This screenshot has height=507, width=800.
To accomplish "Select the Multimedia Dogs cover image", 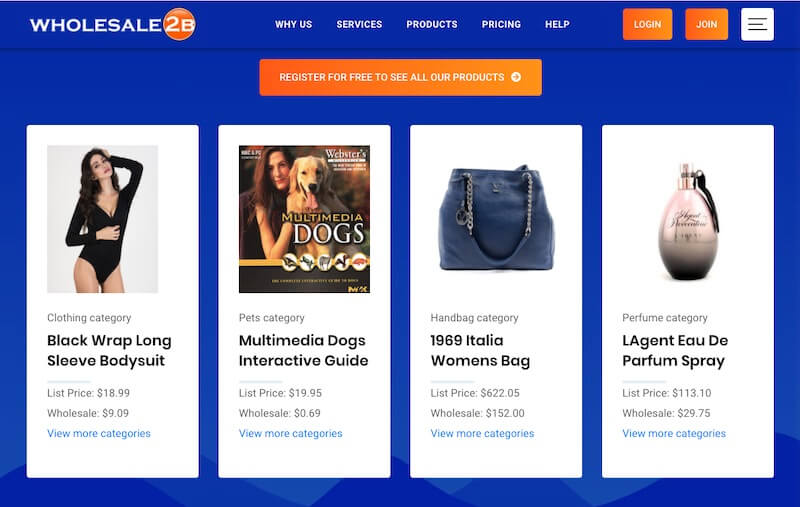I will tap(305, 219).
